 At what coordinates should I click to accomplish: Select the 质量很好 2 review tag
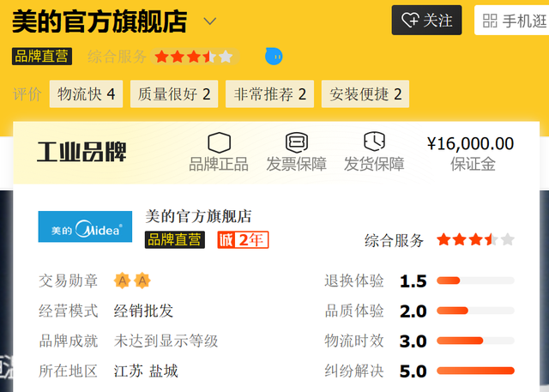[174, 93]
